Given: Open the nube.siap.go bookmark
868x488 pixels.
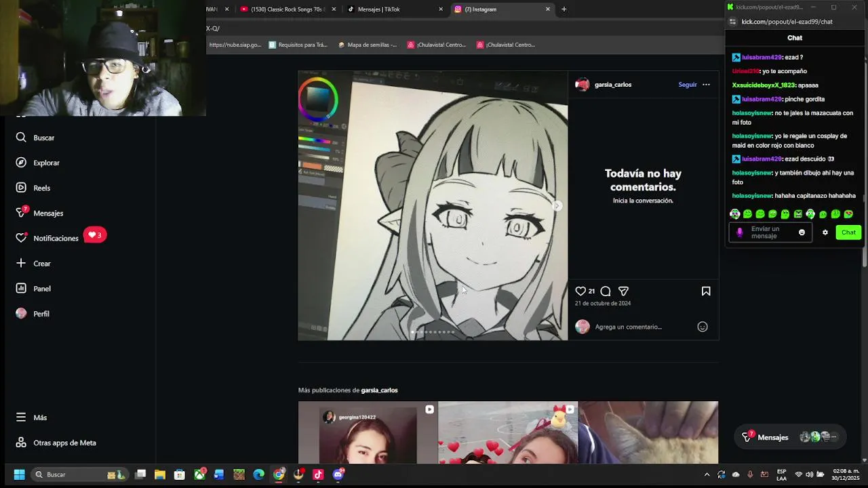Looking at the screenshot, I should (235, 45).
